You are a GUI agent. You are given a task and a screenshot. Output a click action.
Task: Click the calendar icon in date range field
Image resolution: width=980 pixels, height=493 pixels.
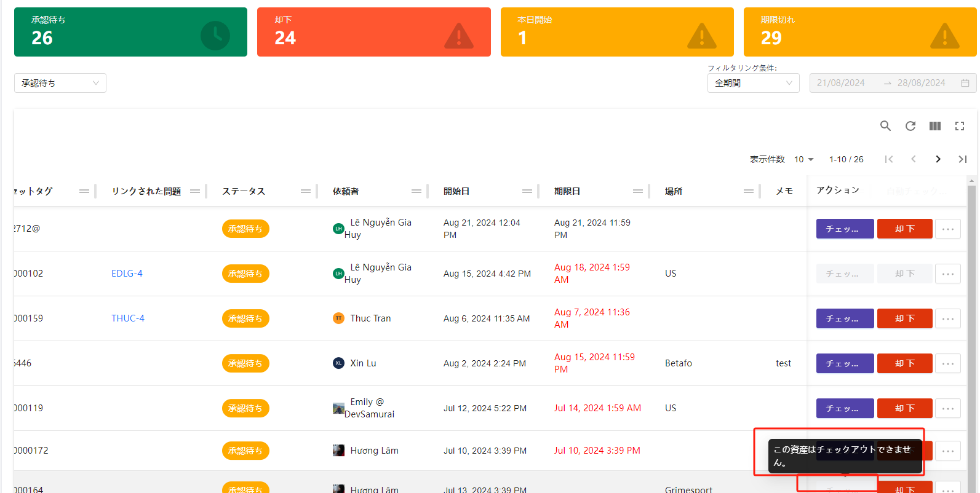[965, 83]
